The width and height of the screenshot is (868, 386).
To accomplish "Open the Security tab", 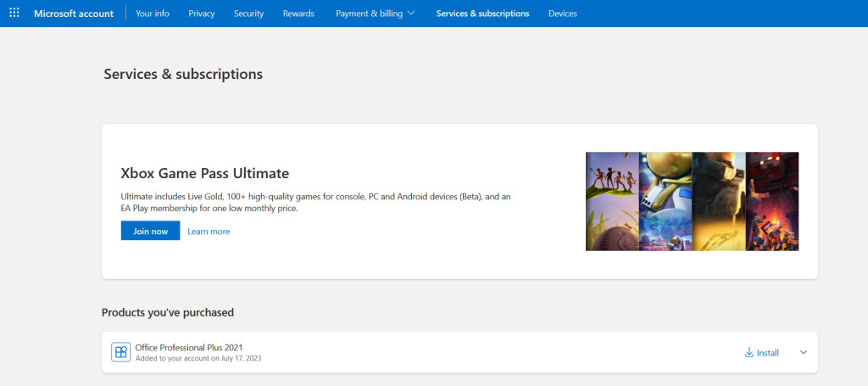I will [248, 14].
